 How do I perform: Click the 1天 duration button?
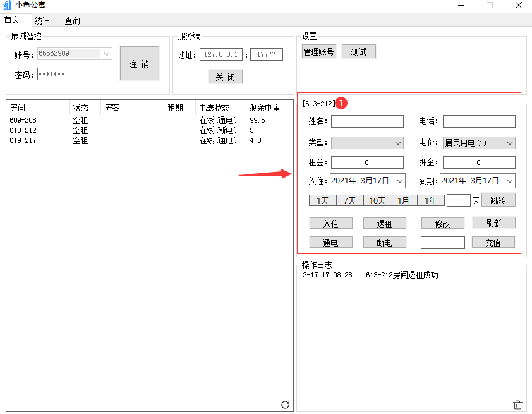click(323, 200)
